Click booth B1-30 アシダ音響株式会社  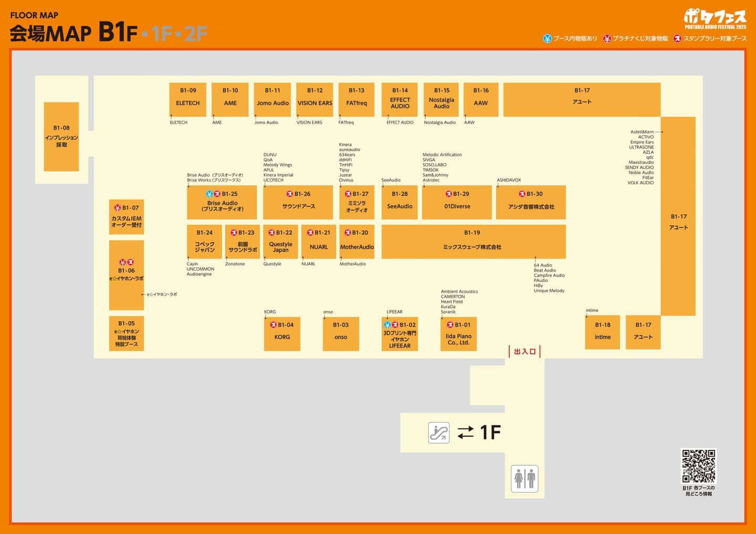[x=531, y=202]
